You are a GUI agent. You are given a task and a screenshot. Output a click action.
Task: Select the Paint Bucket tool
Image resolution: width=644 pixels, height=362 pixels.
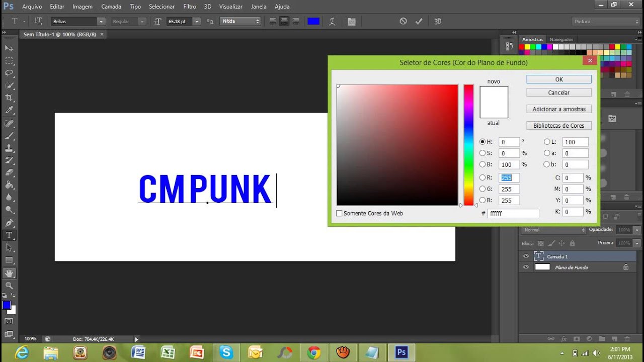9,185
